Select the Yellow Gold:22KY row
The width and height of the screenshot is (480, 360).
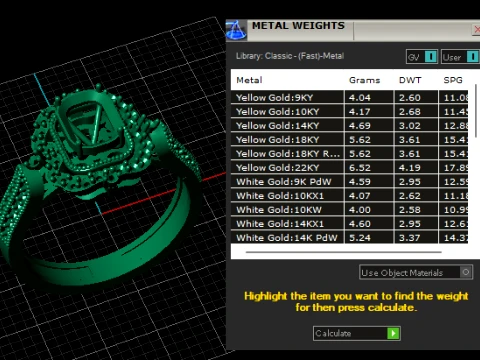point(349,167)
